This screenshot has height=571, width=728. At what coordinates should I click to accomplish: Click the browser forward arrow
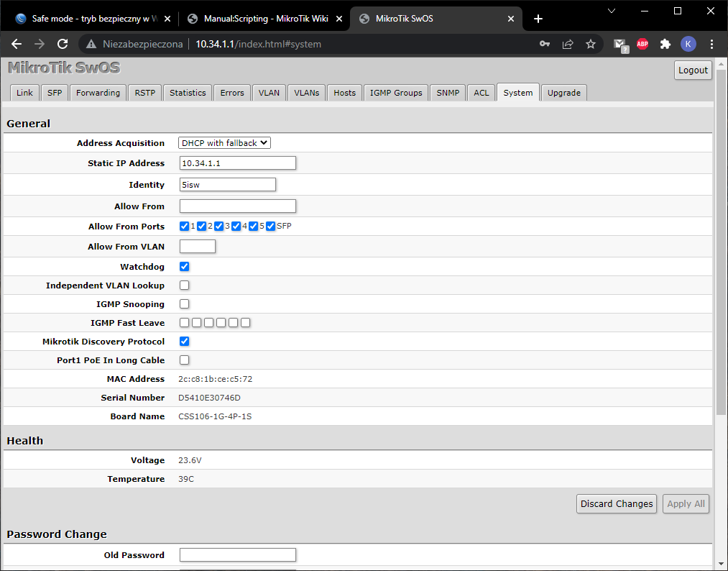[40, 44]
